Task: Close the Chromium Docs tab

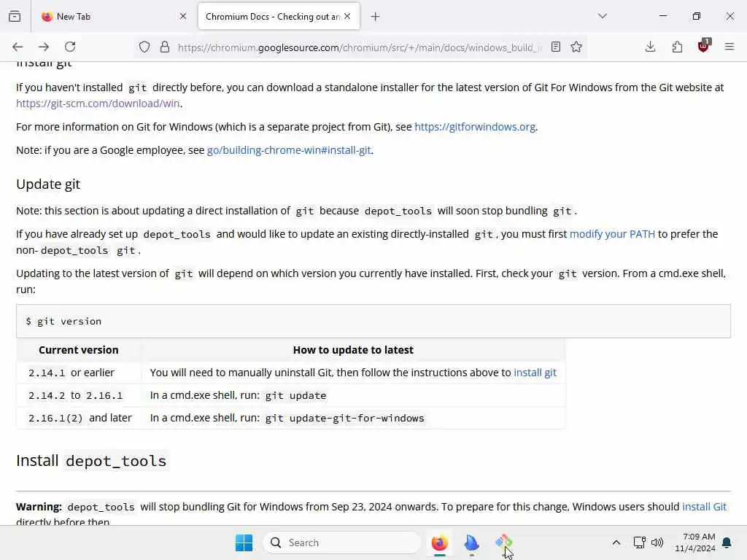Action: [347, 16]
